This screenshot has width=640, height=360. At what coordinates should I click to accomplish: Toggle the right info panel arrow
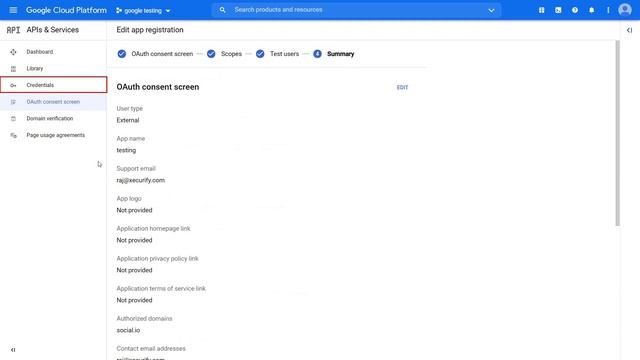click(x=629, y=30)
